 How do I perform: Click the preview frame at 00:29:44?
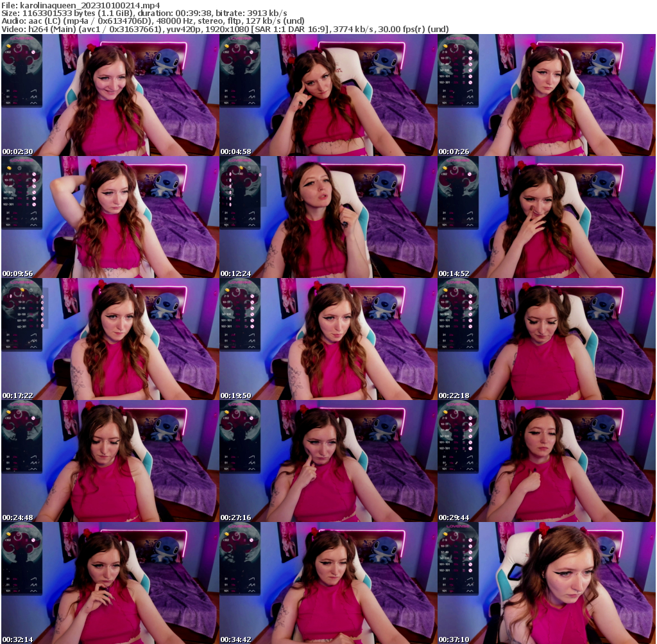[546, 461]
